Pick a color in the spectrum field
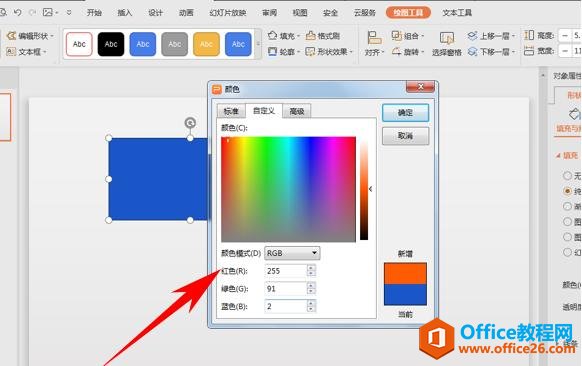This screenshot has width=582, height=366. (288, 189)
